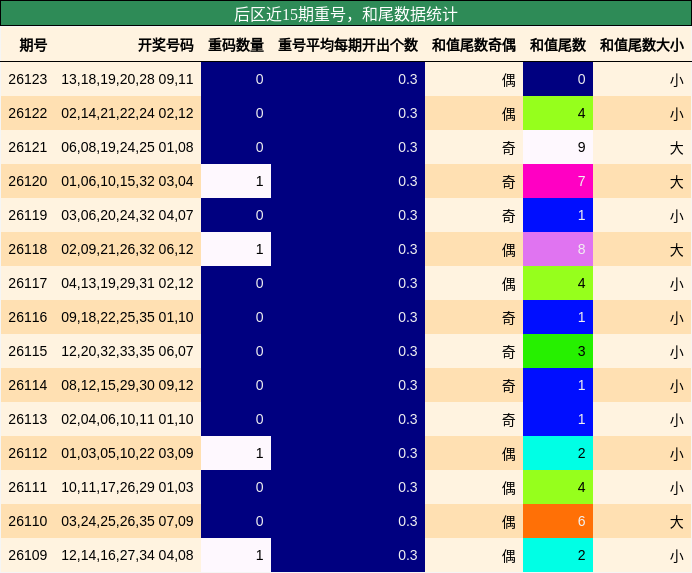
Task: Select issue number 26123
Action: pos(28,79)
